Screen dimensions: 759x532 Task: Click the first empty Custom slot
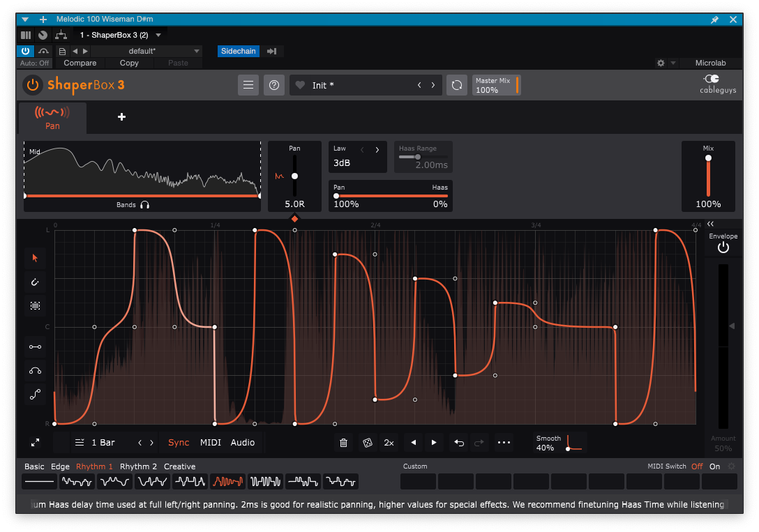tap(418, 482)
